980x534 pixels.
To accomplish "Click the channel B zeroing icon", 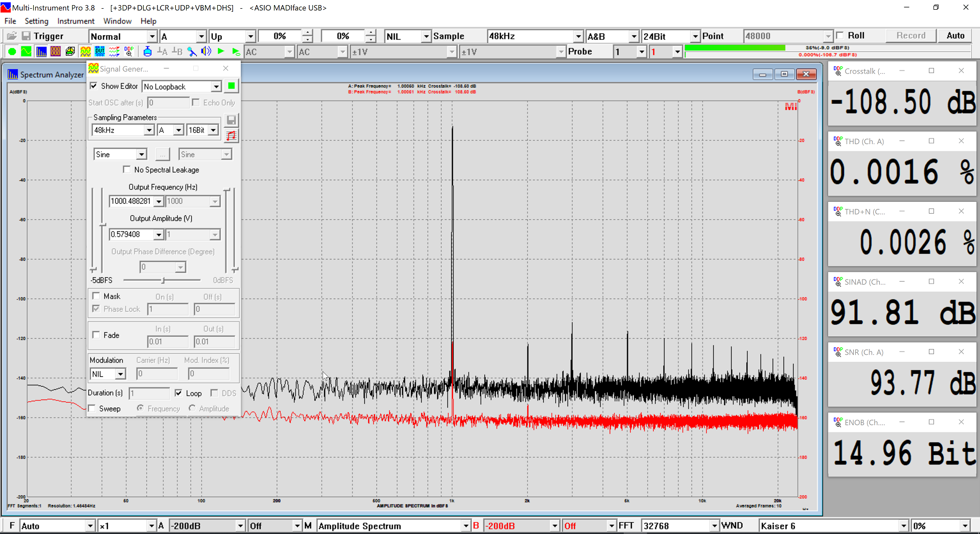I will (x=177, y=52).
